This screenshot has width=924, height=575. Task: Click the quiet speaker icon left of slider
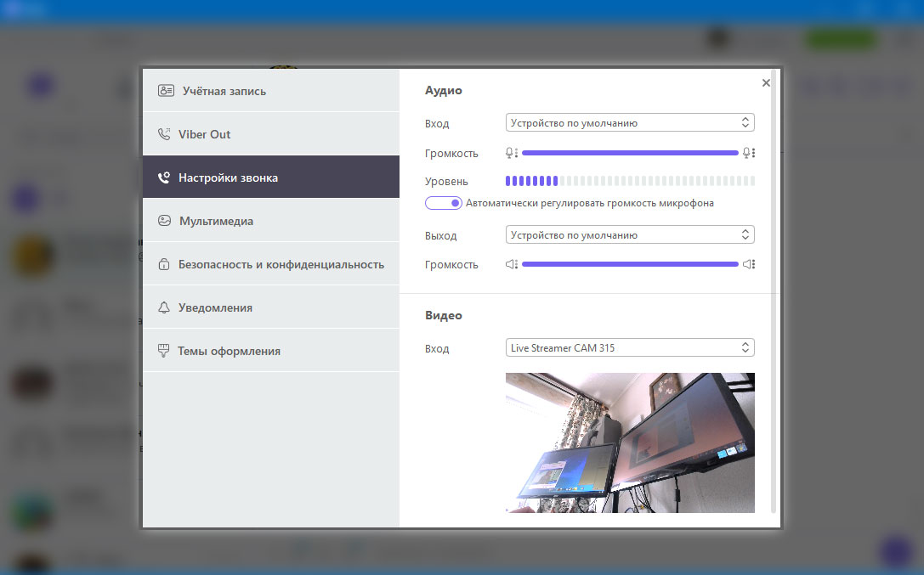(511, 264)
